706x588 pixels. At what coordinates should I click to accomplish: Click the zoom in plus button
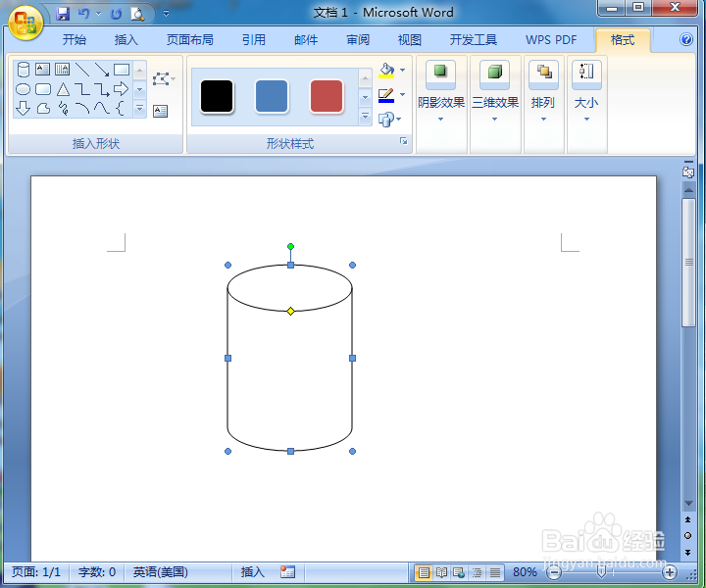click(670, 572)
